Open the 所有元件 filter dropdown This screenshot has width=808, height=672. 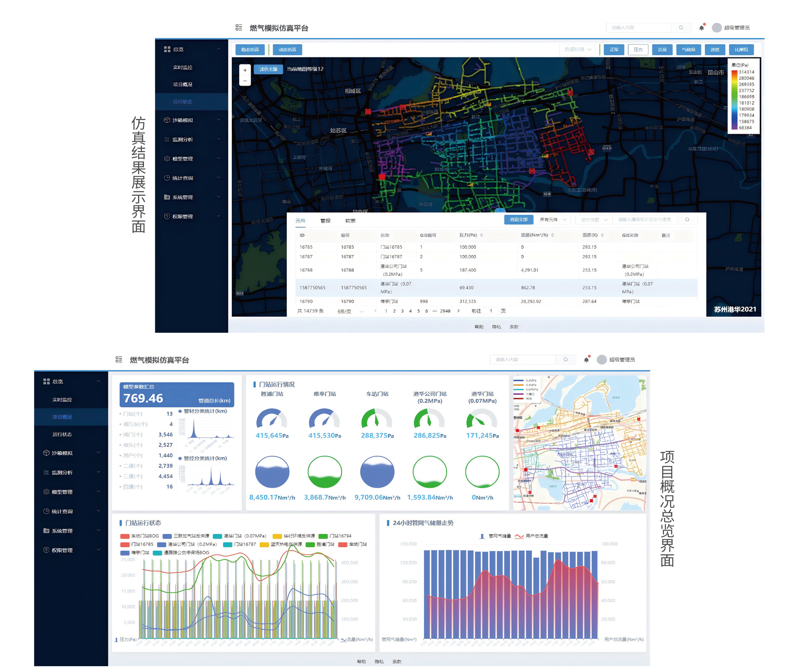(x=553, y=220)
